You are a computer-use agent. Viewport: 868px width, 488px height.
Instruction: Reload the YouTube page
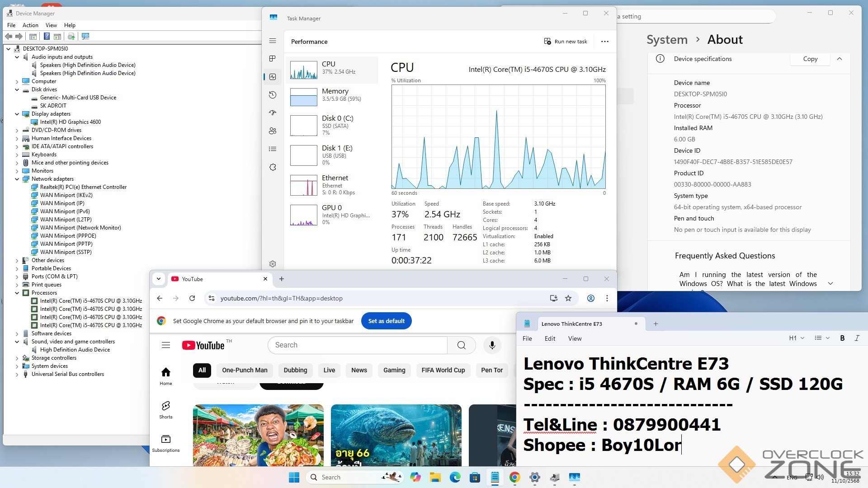coord(192,298)
